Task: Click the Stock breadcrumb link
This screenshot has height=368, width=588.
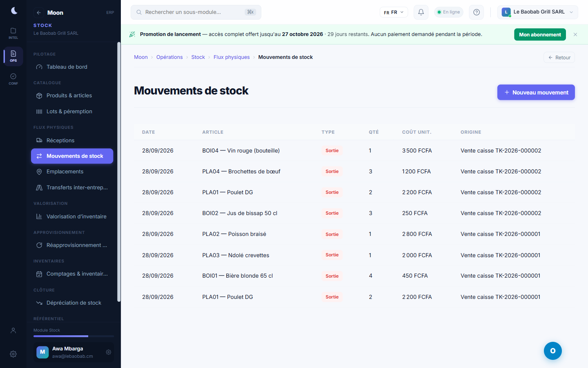Action: tap(198, 57)
